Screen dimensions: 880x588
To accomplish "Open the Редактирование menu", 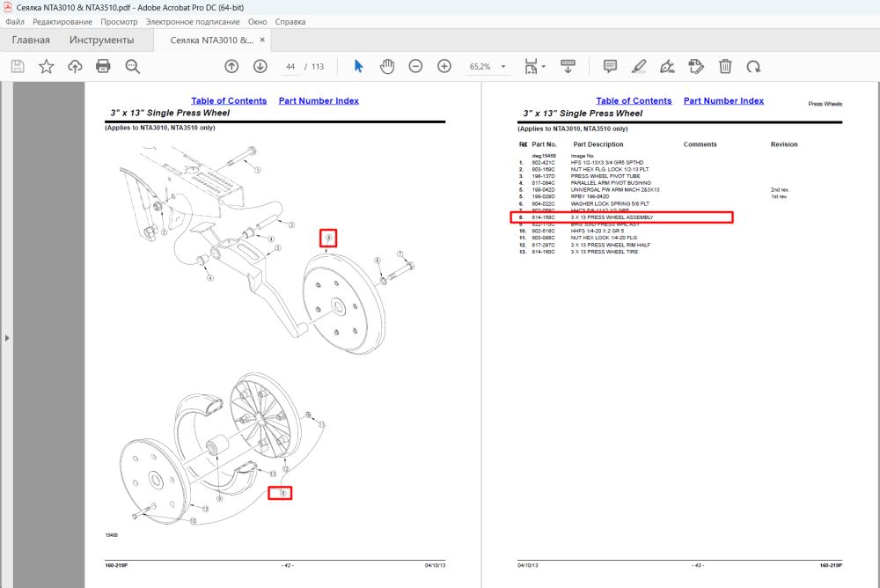I will point(62,22).
